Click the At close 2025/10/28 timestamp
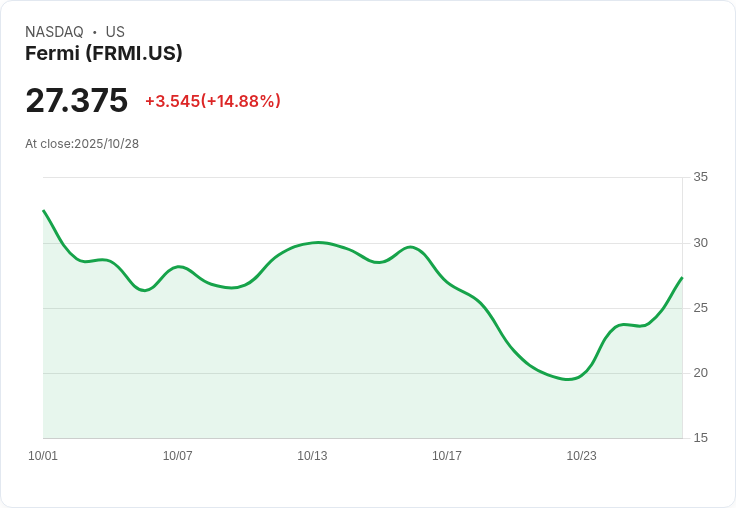736x508 pixels. (x=82, y=144)
